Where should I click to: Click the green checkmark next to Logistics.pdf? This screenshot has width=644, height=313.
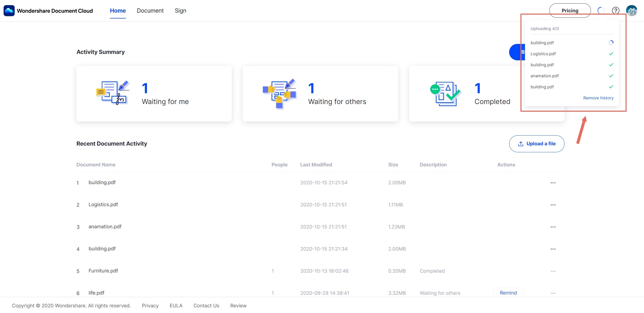point(611,54)
